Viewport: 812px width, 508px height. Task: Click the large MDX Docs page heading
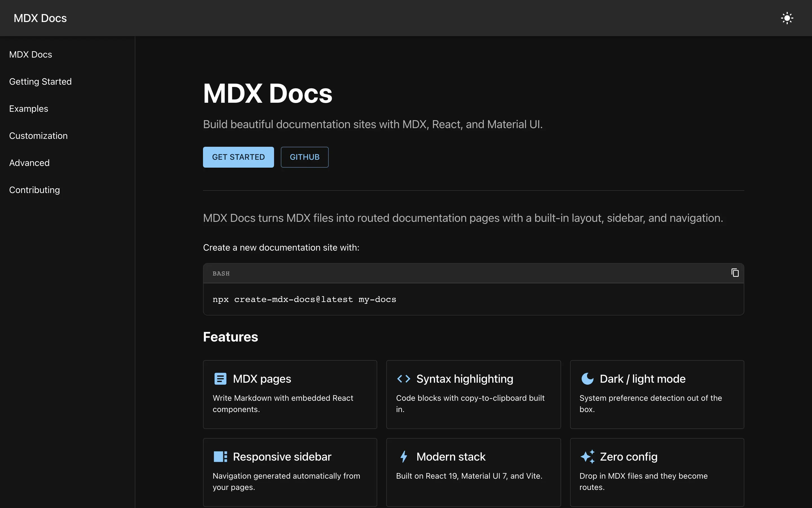(x=268, y=93)
